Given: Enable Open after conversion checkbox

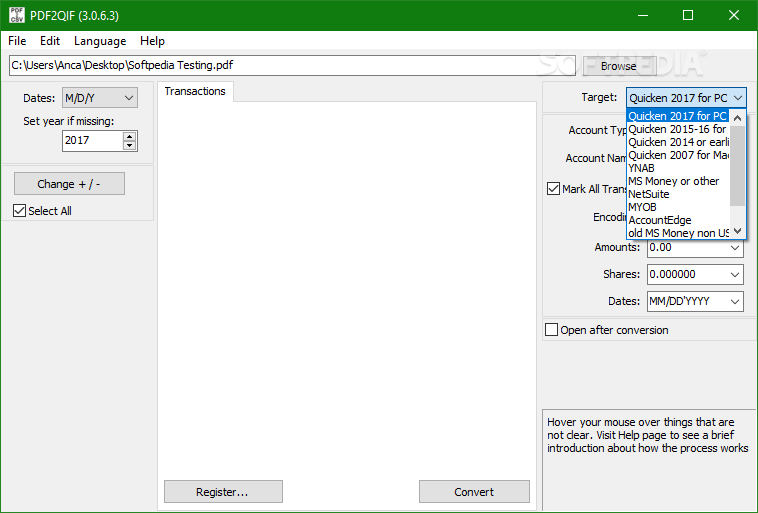Looking at the screenshot, I should (x=552, y=330).
